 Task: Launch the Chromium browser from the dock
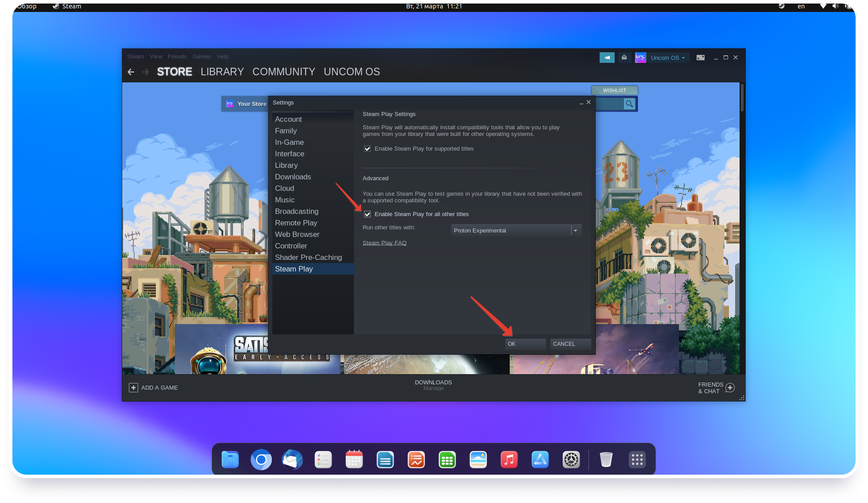point(261,460)
